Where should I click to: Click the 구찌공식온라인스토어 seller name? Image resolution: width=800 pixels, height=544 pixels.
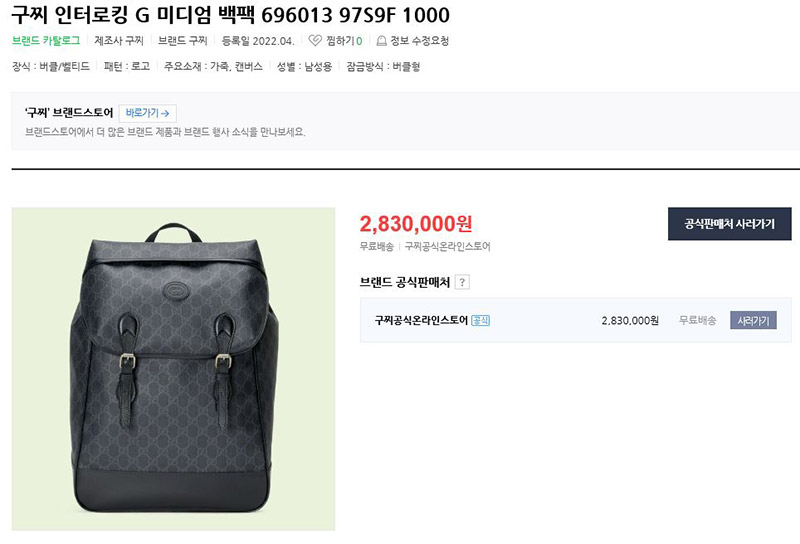[x=421, y=320]
